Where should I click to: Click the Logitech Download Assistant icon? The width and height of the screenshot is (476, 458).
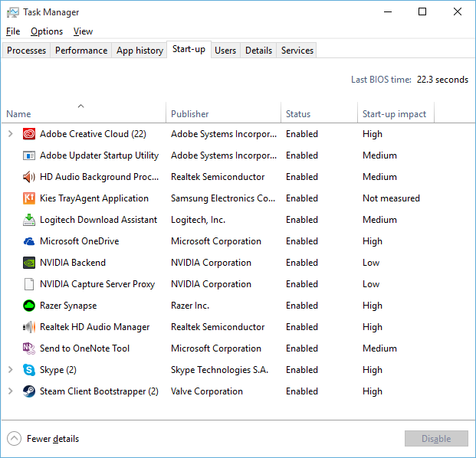click(x=29, y=220)
